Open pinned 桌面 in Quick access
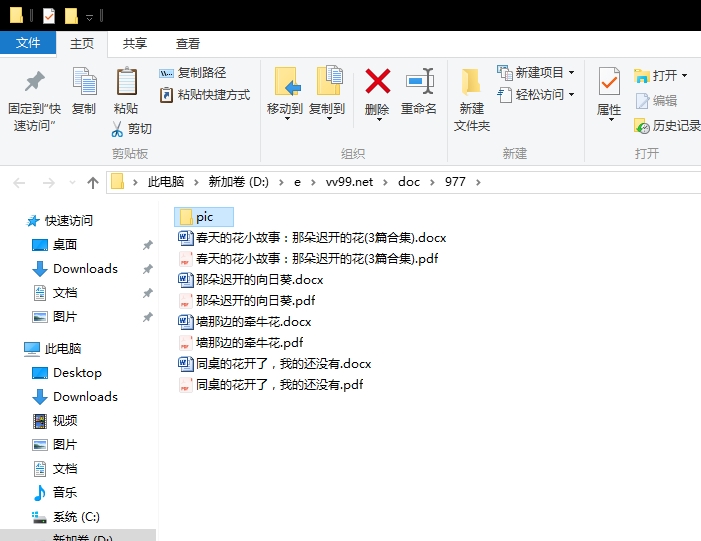 pyautogui.click(x=55, y=245)
